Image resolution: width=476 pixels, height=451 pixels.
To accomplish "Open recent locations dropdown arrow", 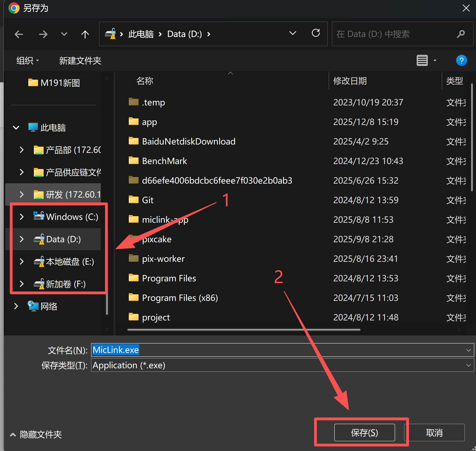I will [x=64, y=34].
